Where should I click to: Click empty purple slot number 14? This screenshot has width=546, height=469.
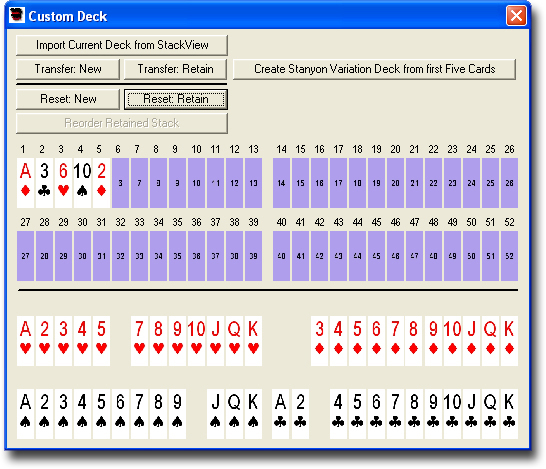point(281,183)
